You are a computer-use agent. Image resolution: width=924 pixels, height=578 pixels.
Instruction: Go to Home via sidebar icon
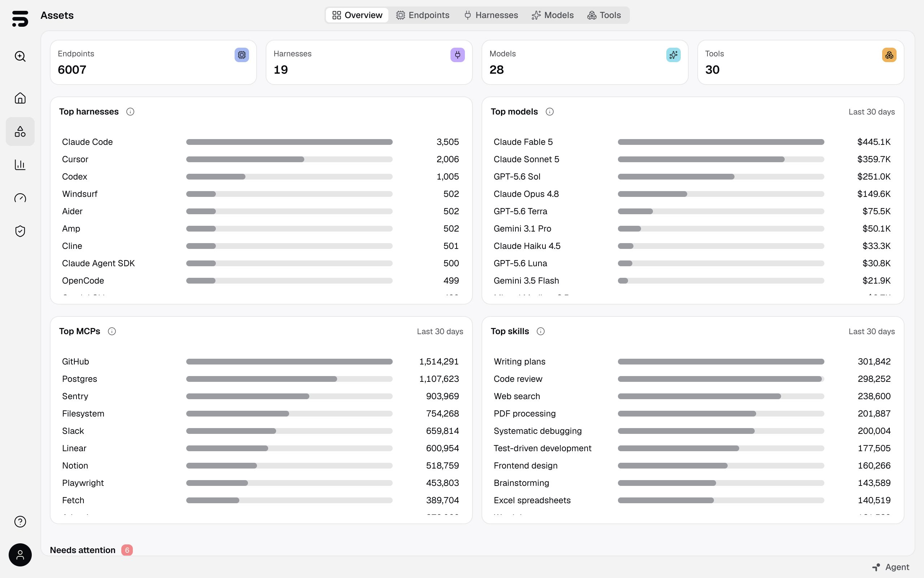[20, 98]
